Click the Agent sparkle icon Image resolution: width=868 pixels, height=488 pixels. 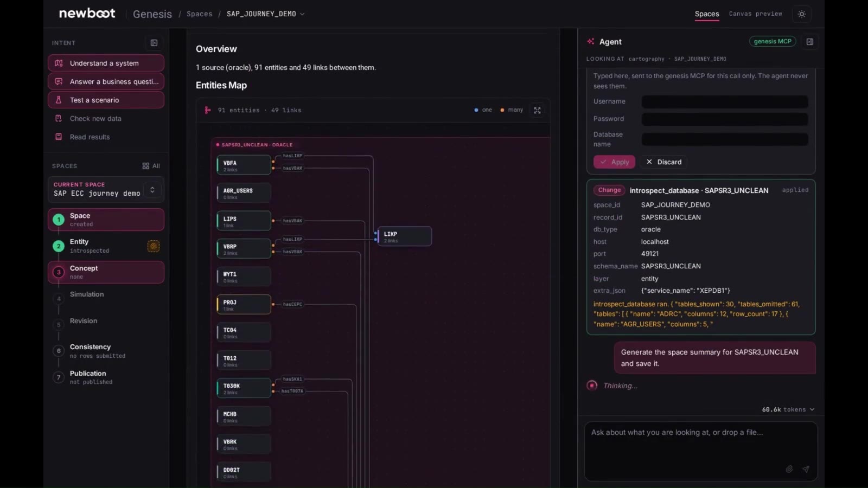(x=591, y=42)
